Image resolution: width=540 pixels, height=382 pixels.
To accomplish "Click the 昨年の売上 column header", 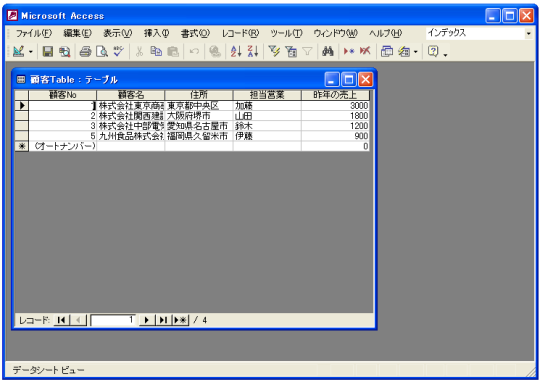I will point(335,95).
